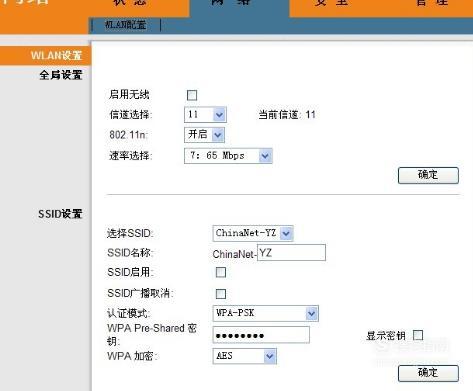This screenshot has height=391, width=473.
Task: Click the 当前信道: 11 text
Action: pyautogui.click(x=287, y=115)
